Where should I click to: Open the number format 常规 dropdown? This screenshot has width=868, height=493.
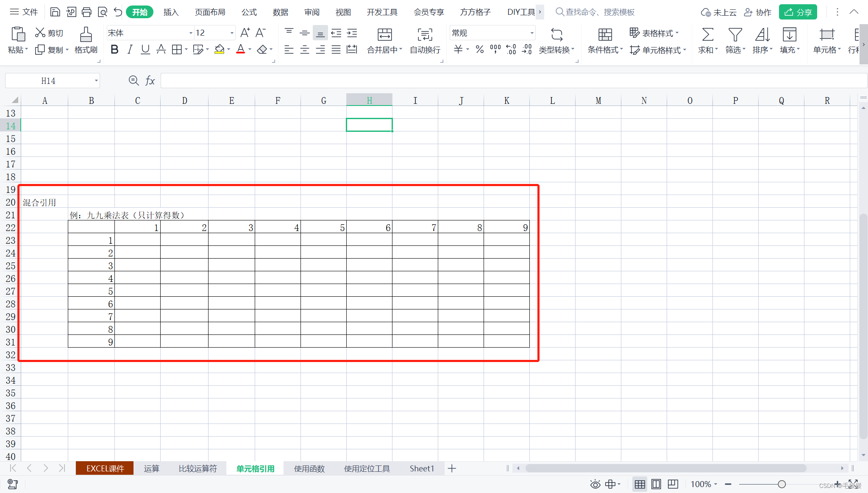pos(532,33)
